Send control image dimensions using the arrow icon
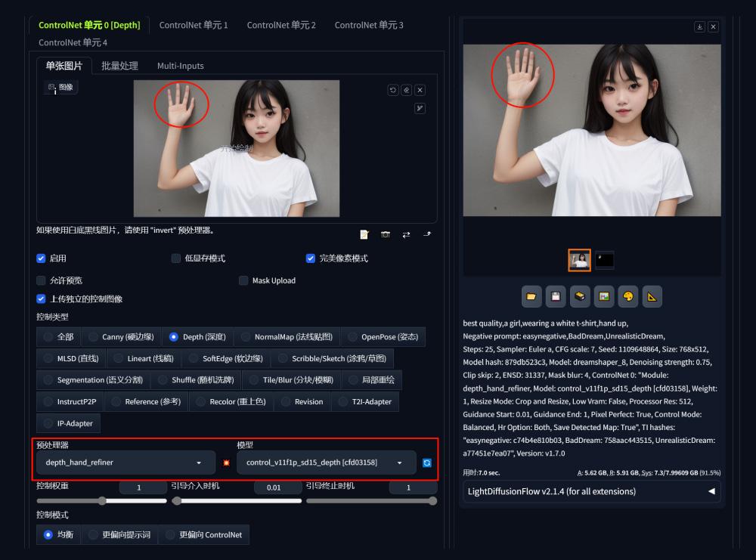Image resolution: width=756 pixels, height=560 pixels. pyautogui.click(x=426, y=234)
